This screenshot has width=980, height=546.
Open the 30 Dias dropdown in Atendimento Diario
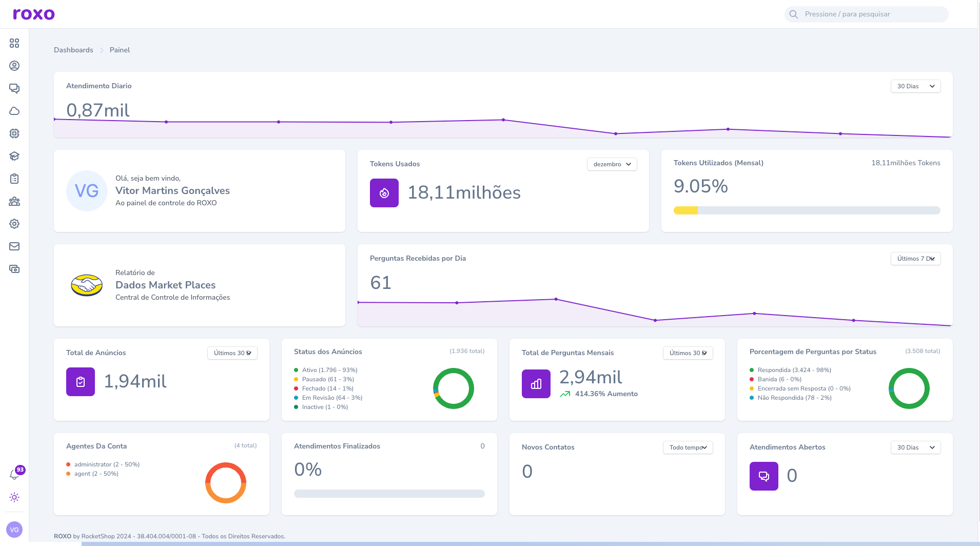916,86
